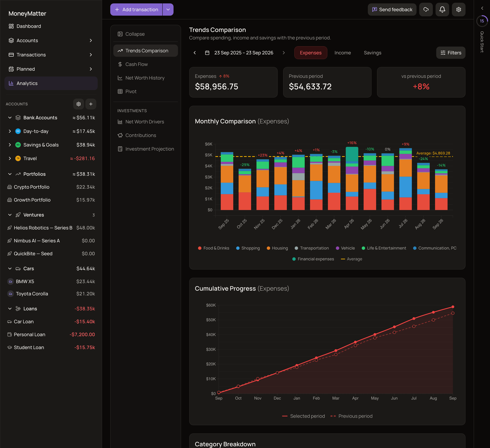Collapse the Loans group

(x=10, y=309)
